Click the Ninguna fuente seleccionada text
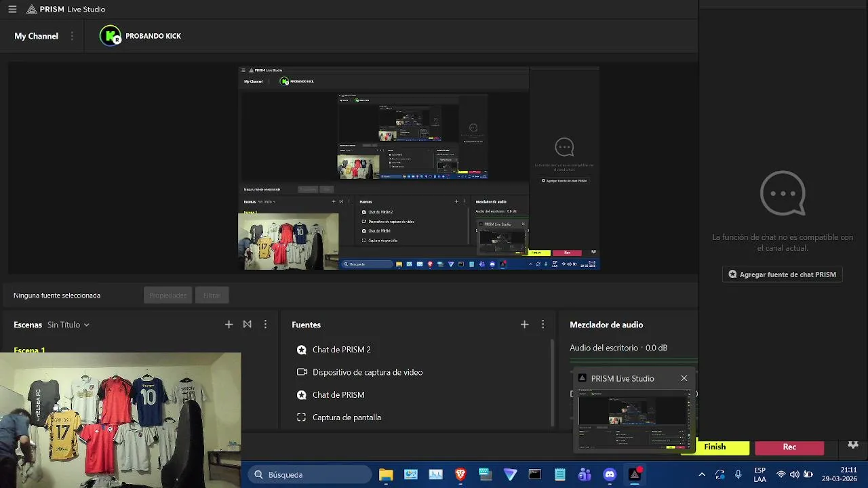868x488 pixels. (x=57, y=296)
